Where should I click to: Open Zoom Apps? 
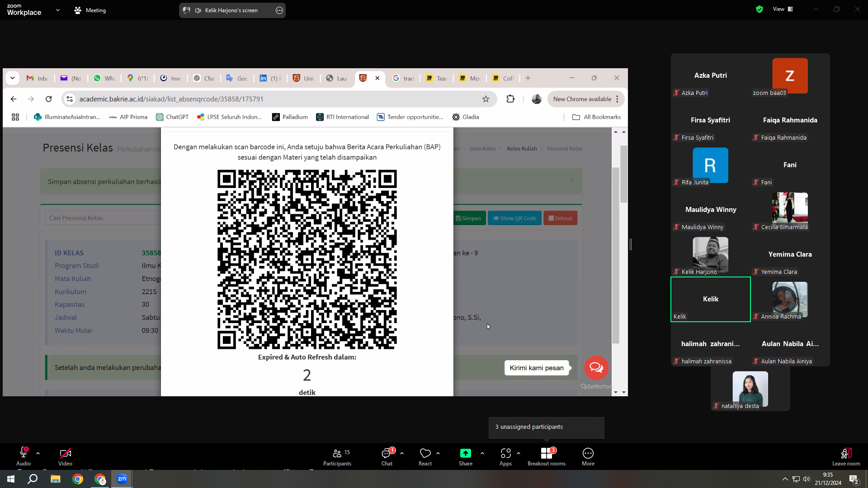(x=505, y=456)
